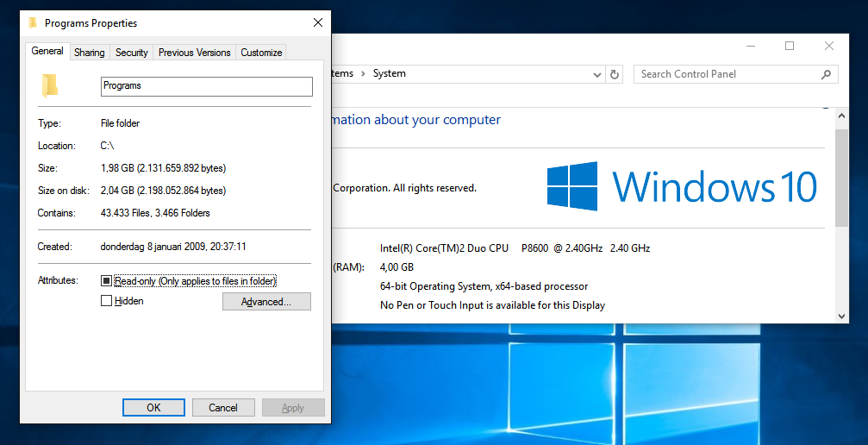Click the Apply button
Screen dimensions: 868x445
[x=293, y=407]
